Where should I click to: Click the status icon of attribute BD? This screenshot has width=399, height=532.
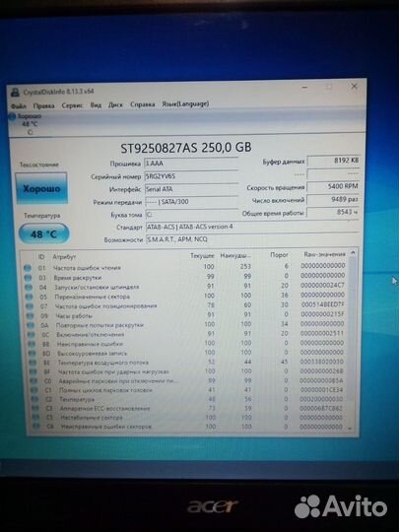click(x=33, y=354)
